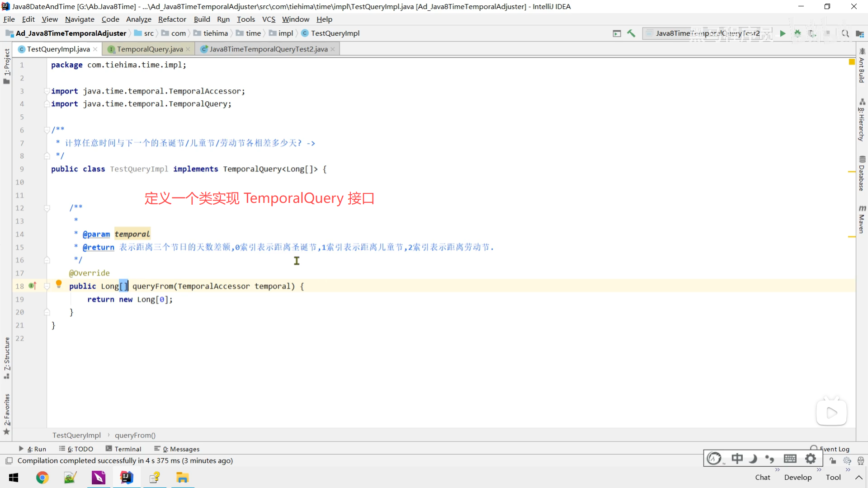Collapse the queryFrom method fold on line 18

click(x=47, y=286)
